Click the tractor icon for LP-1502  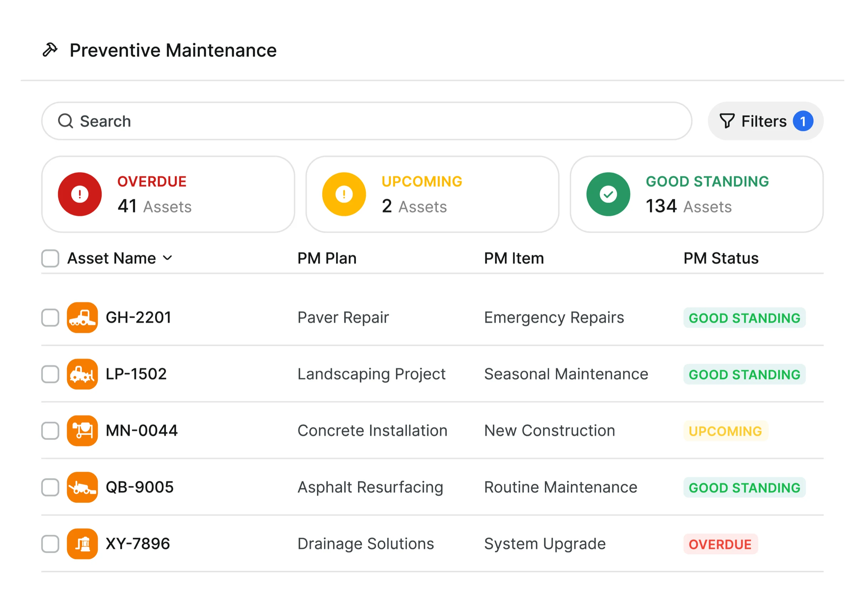tap(82, 374)
